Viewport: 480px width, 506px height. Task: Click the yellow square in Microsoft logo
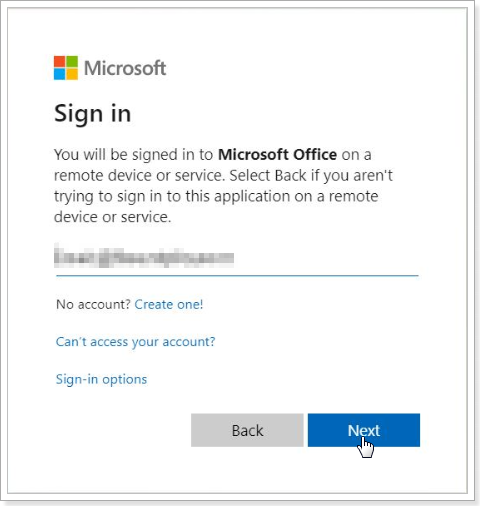tap(72, 74)
